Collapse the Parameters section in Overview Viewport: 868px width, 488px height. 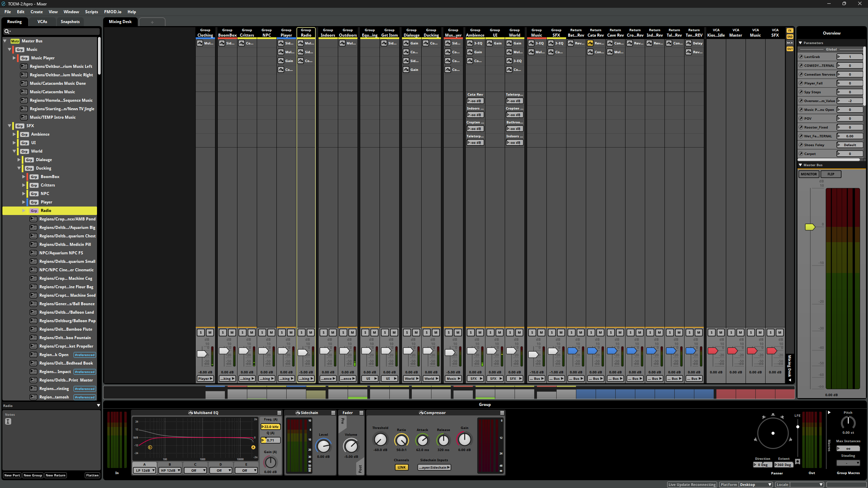pyautogui.click(x=801, y=43)
